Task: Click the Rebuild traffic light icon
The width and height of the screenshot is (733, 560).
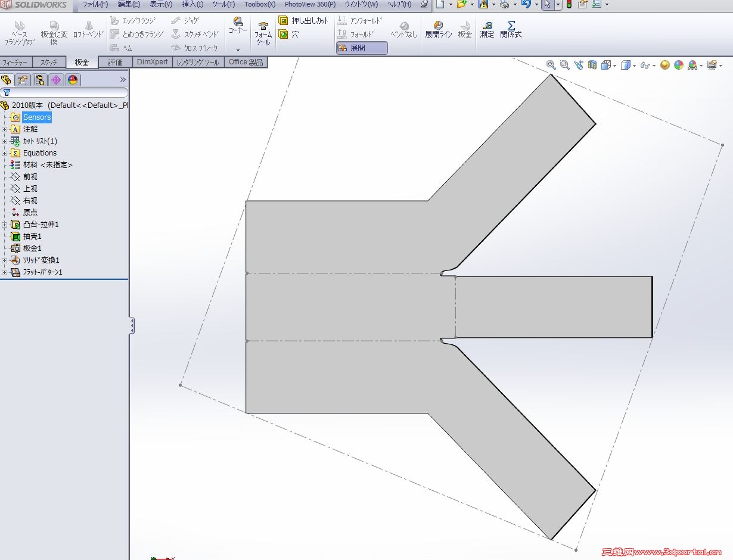Action: point(569,5)
